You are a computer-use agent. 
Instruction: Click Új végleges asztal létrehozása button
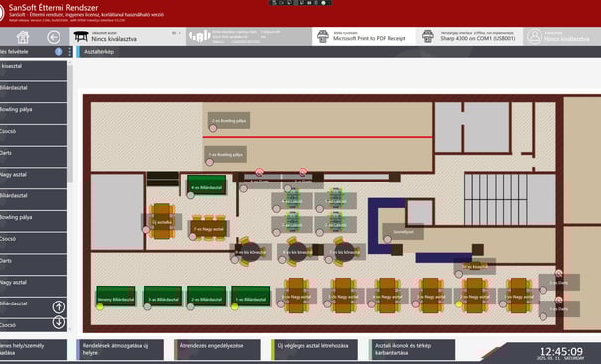click(x=314, y=349)
